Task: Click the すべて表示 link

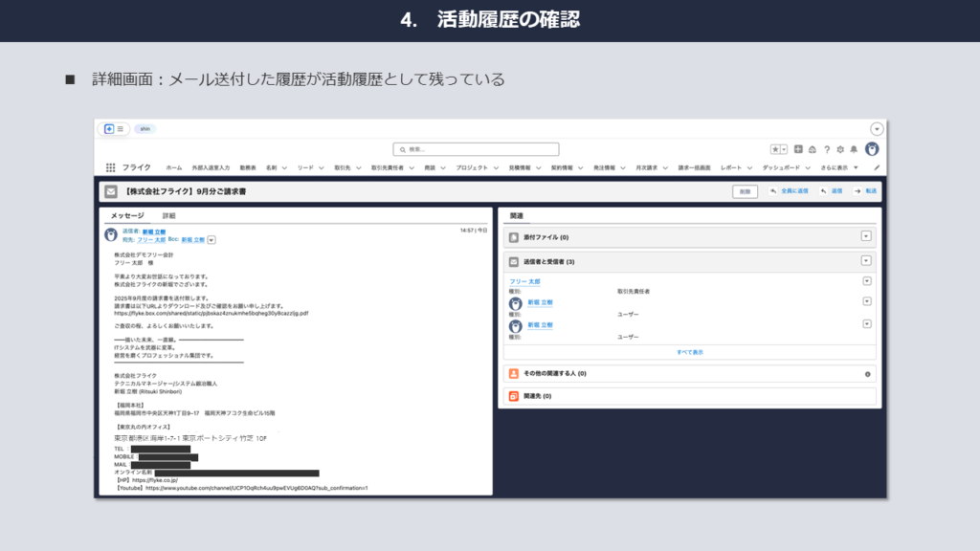Action: click(689, 352)
